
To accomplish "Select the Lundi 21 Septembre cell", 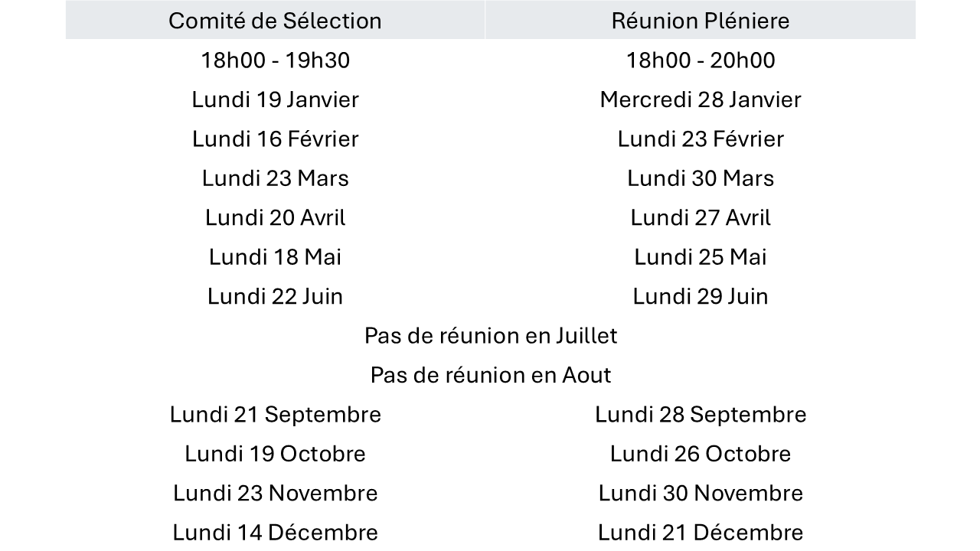I will 275,415.
